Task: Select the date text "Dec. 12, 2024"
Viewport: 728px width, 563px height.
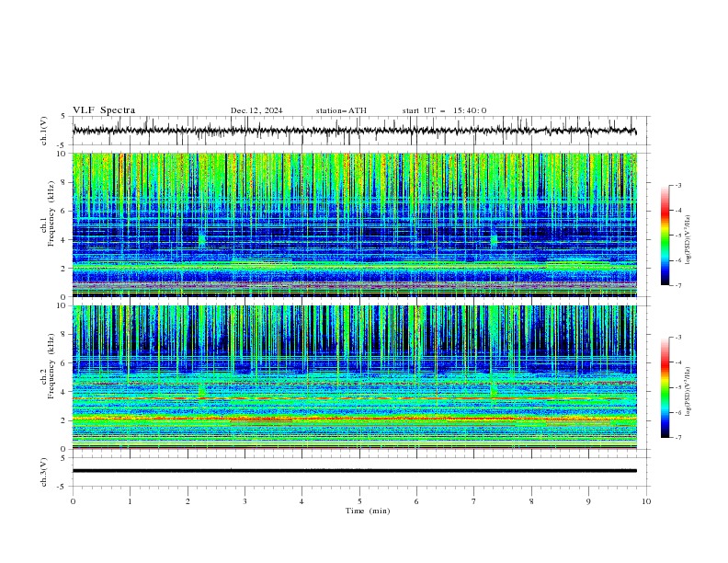Action: pyautogui.click(x=256, y=110)
